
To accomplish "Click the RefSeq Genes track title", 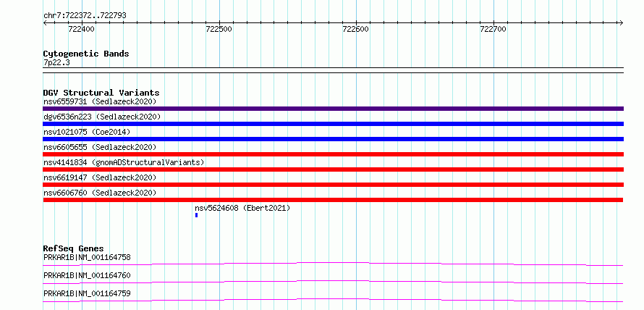I will coord(73,248).
